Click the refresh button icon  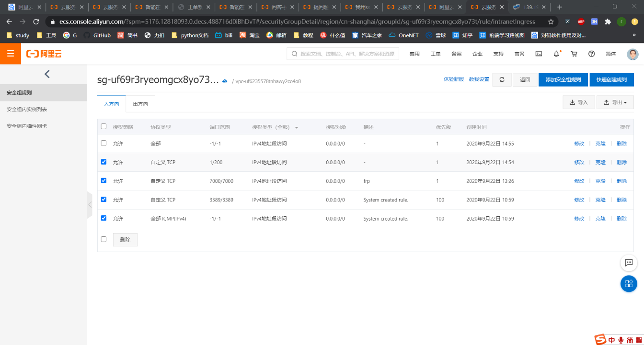click(502, 79)
